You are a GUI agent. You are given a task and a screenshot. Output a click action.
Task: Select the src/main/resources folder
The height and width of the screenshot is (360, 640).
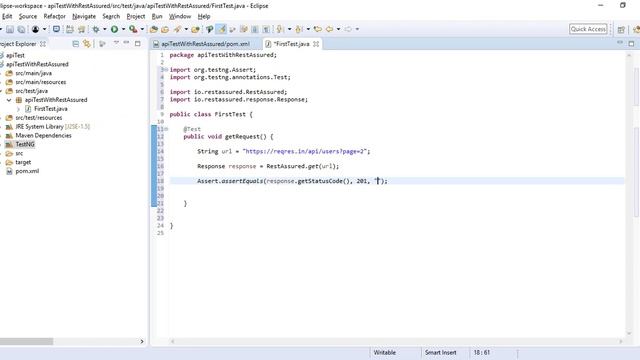pyautogui.click(x=41, y=82)
